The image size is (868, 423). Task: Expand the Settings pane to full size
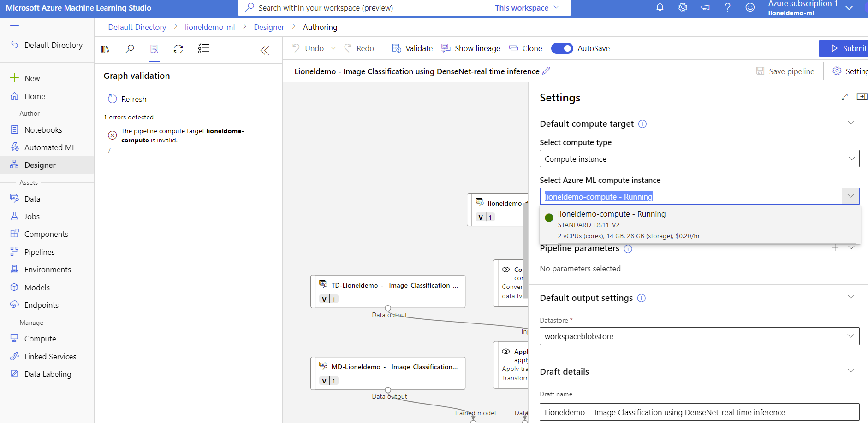(x=844, y=97)
